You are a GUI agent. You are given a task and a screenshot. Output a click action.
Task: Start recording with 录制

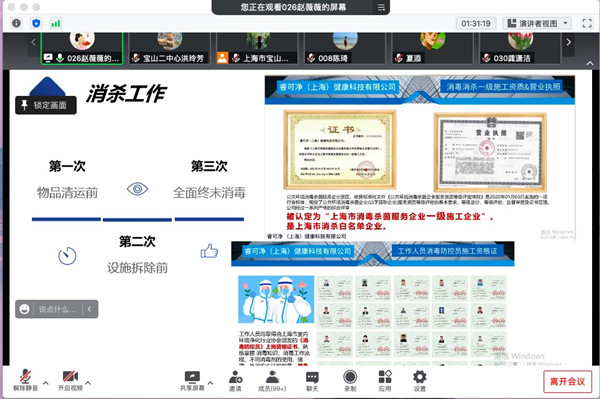click(350, 380)
